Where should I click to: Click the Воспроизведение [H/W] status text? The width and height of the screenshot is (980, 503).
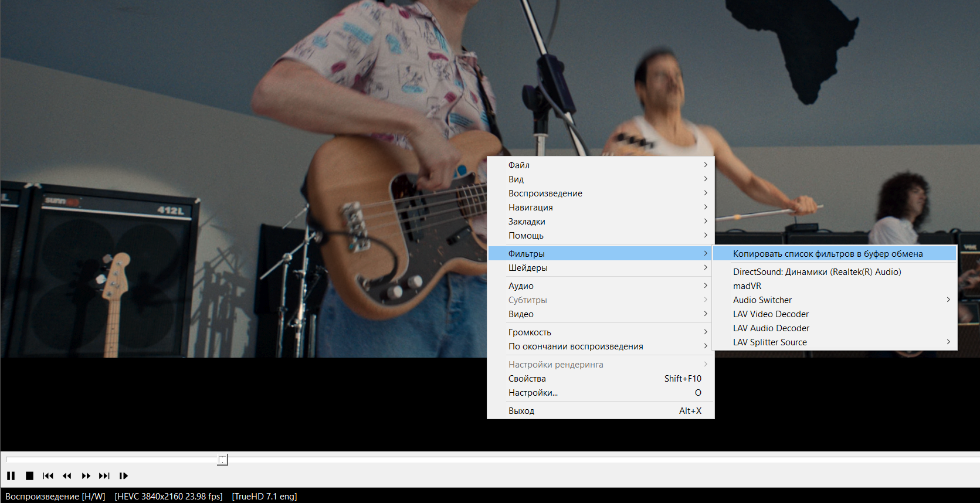(55, 497)
